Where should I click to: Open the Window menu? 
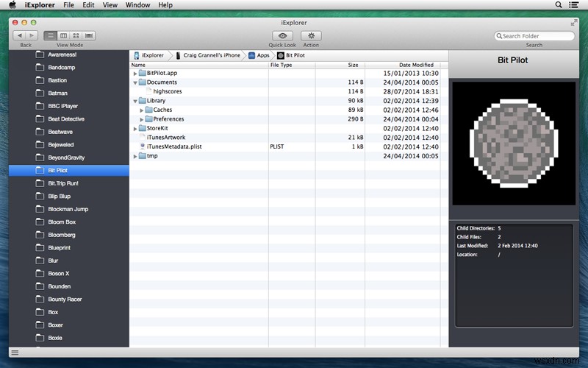pos(137,5)
